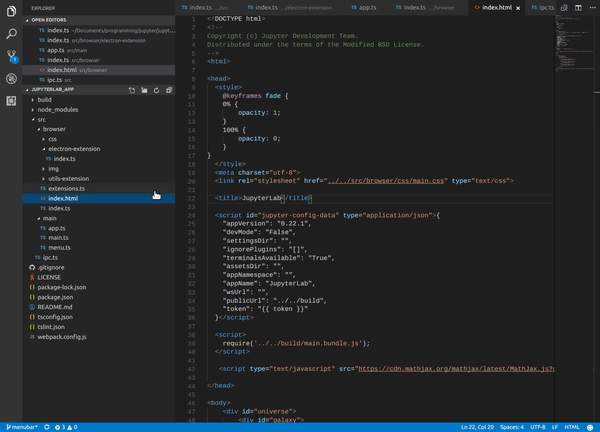Open problems via errors and warnings count

point(66,427)
